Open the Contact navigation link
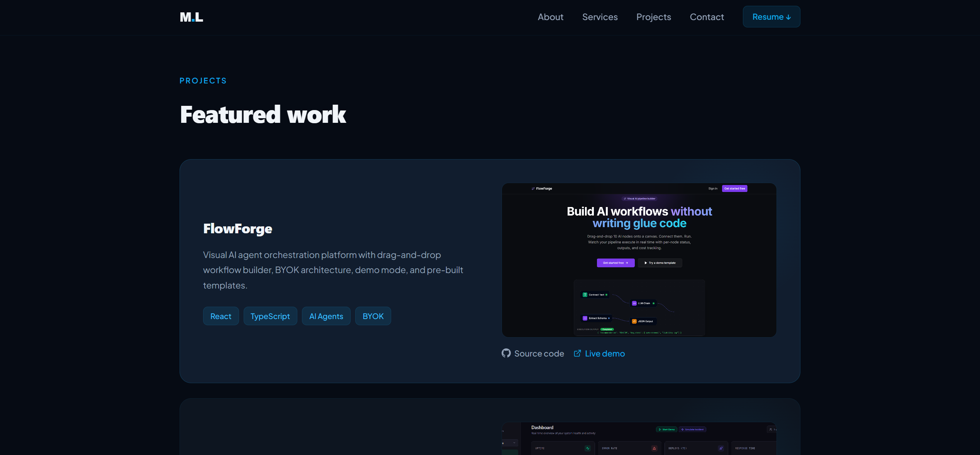This screenshot has height=455, width=980. point(707,17)
